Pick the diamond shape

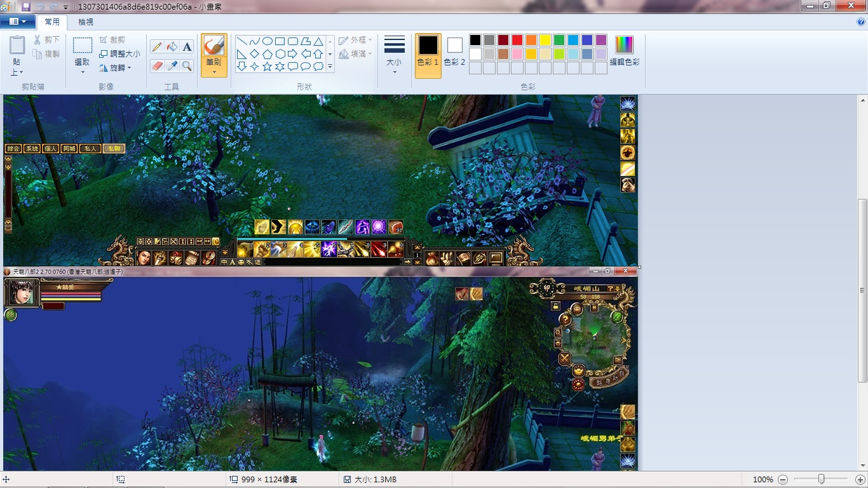255,54
